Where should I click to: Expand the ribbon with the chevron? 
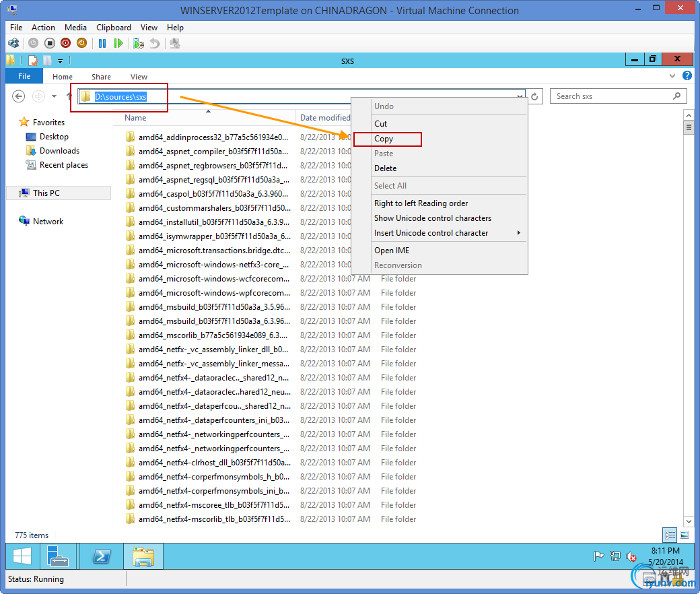point(672,76)
